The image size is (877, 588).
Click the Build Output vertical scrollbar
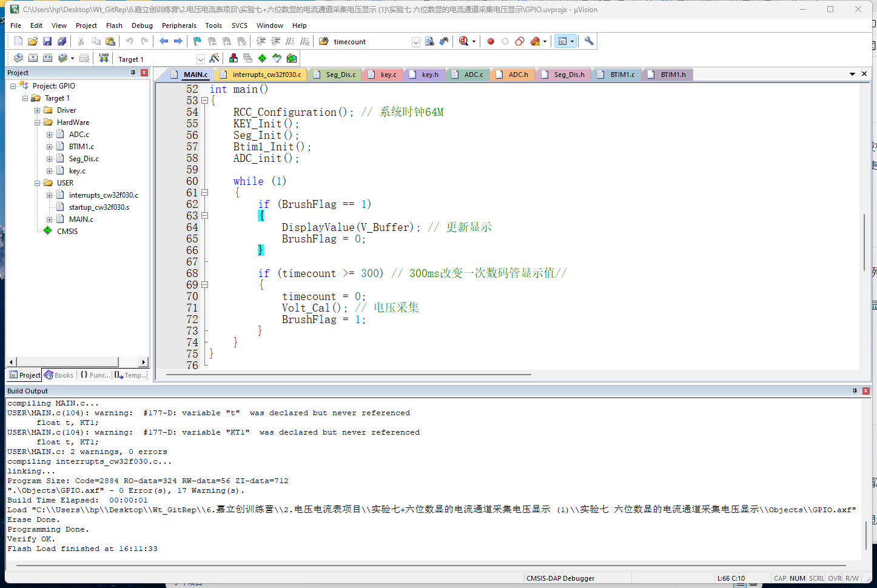(x=866, y=535)
